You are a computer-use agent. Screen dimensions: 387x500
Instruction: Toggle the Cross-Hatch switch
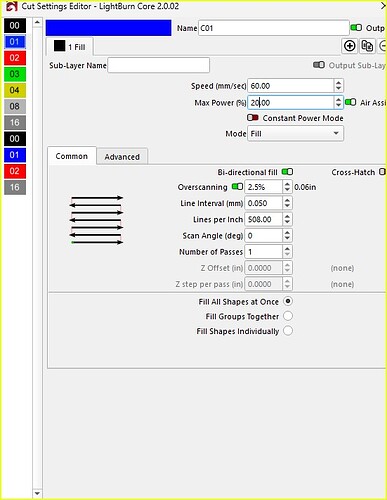coord(383,172)
